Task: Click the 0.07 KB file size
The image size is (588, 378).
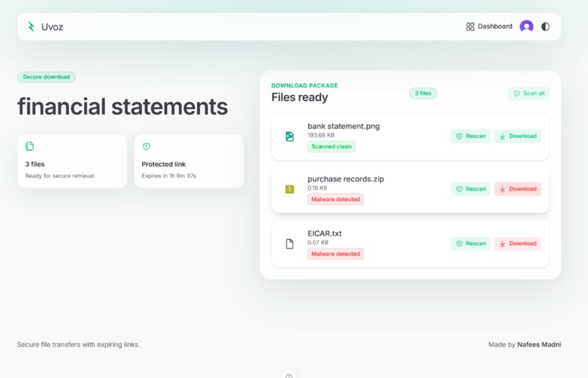Action: [x=318, y=242]
